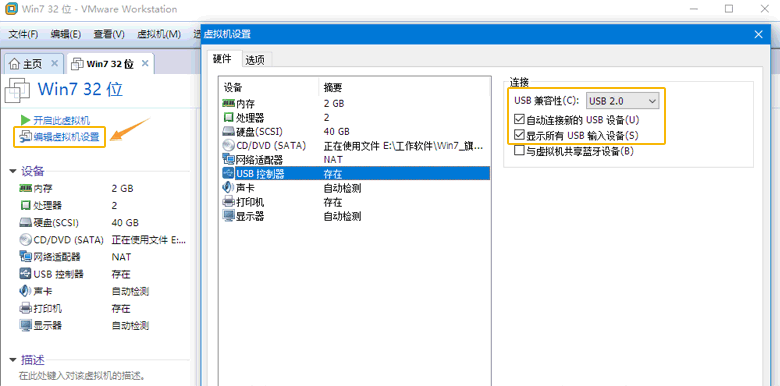The image size is (780, 386).
Task: Select the 声卡 自动检测 row in dialog
Action: [x=356, y=188]
